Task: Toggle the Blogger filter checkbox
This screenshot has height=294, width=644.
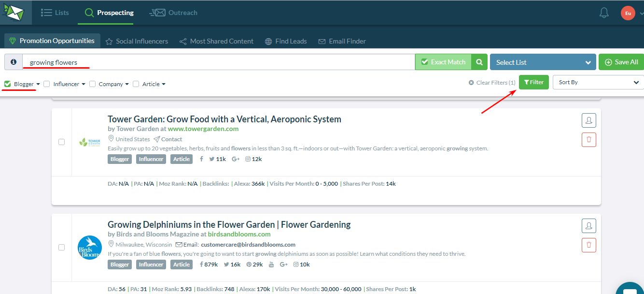Action: click(8, 84)
